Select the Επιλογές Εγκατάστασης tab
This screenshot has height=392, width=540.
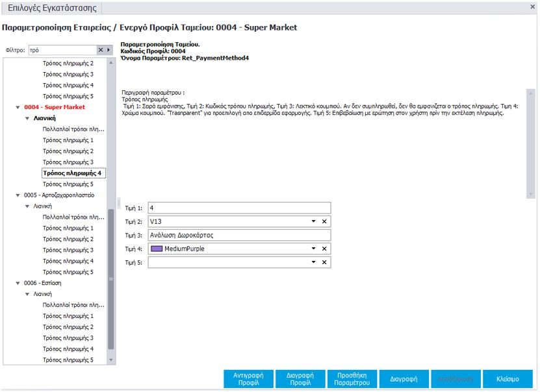[52, 8]
